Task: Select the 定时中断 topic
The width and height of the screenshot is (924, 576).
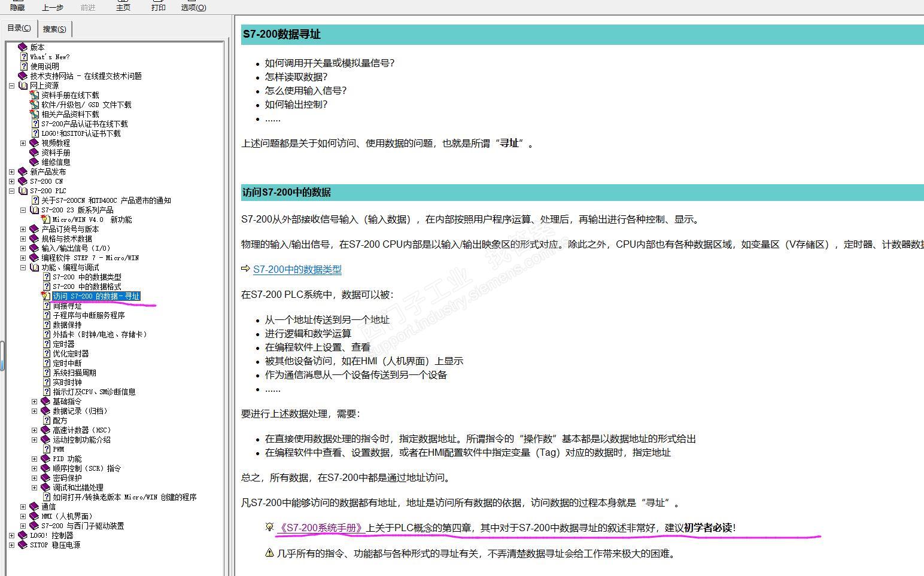Action: pos(67,363)
